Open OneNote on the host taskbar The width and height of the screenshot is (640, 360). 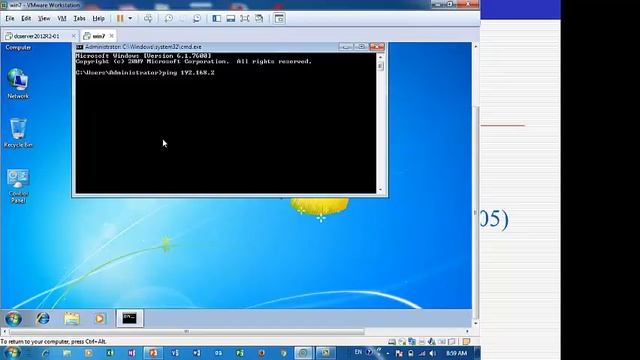[x=131, y=353]
